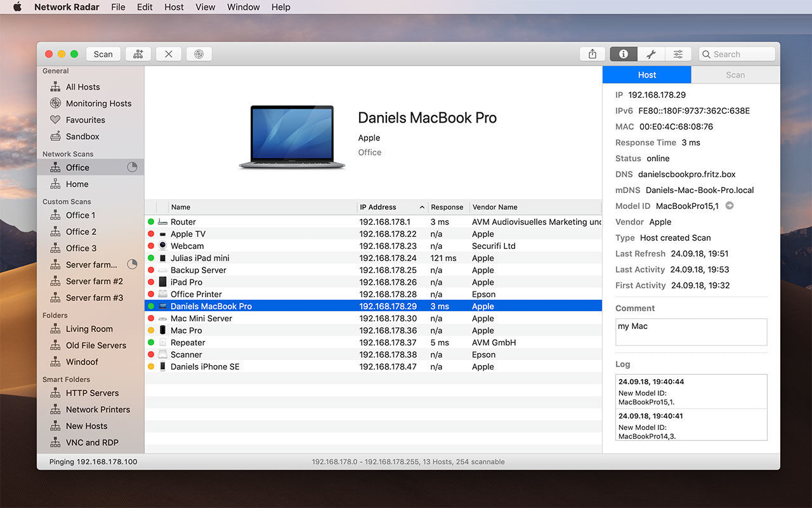Sort by Response column header

449,207
